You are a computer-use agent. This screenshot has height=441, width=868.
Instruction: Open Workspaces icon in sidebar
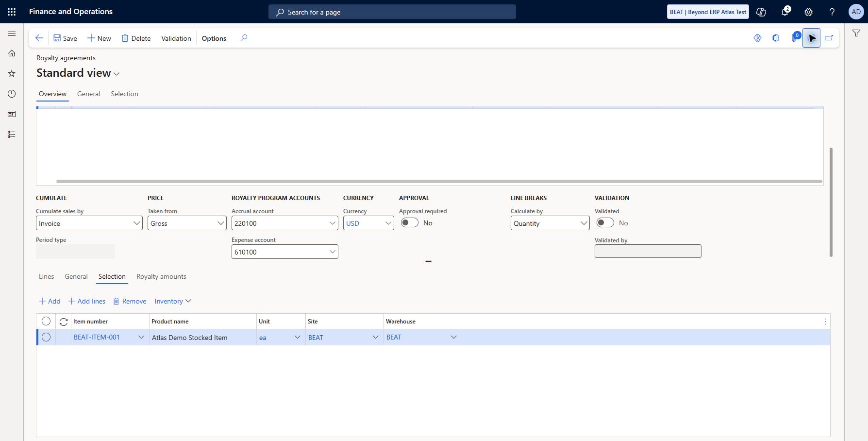(12, 114)
